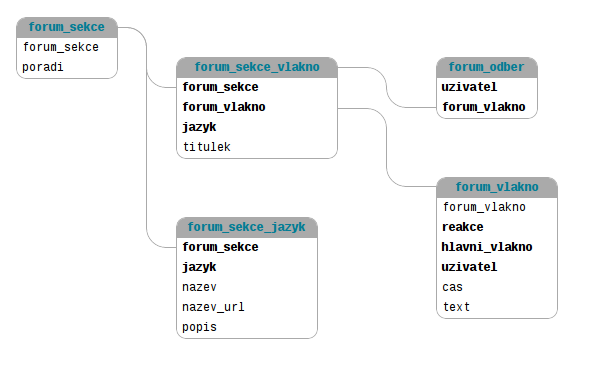
Task: Click forum_vlakno column in forum_odber table
Action: tap(484, 107)
